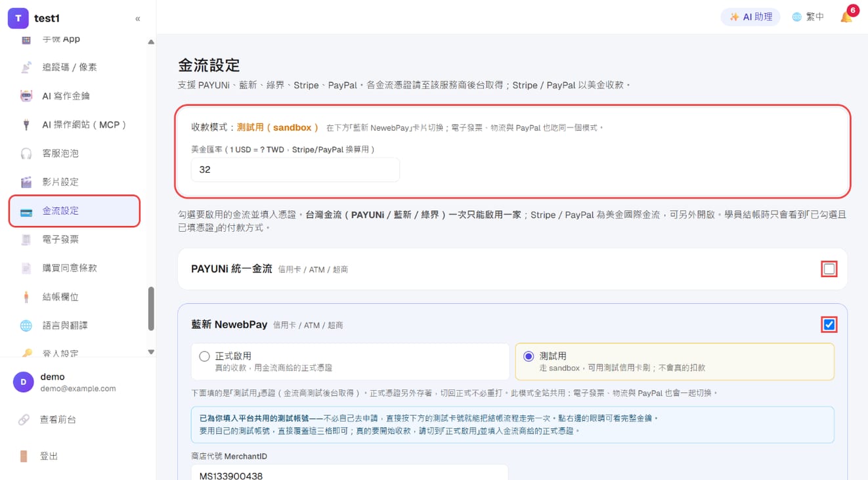868x480 pixels.
Task: Open the 繁中 language switcher
Action: tap(808, 17)
